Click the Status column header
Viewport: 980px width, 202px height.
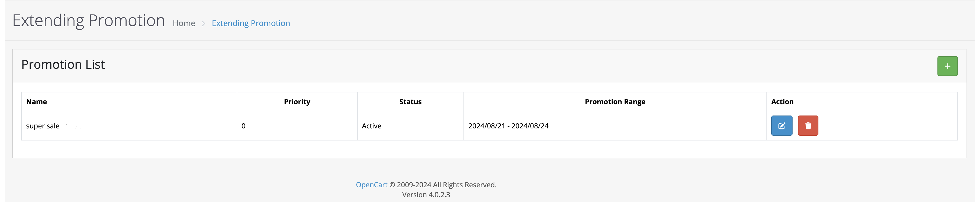click(x=410, y=102)
